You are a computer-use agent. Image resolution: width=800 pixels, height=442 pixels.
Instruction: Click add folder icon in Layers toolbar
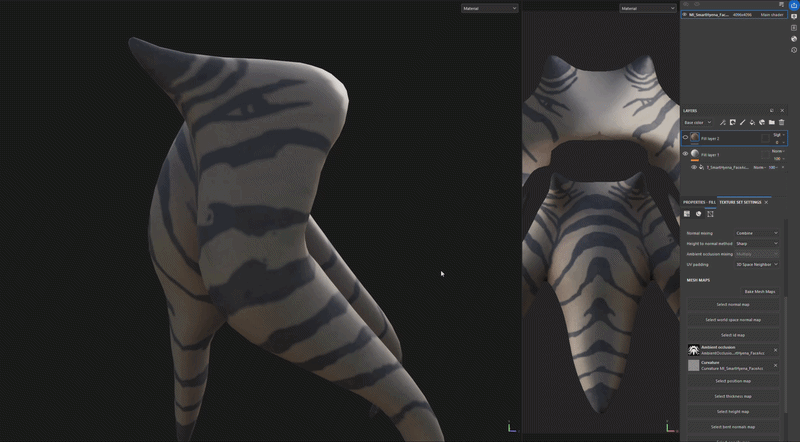(x=771, y=122)
